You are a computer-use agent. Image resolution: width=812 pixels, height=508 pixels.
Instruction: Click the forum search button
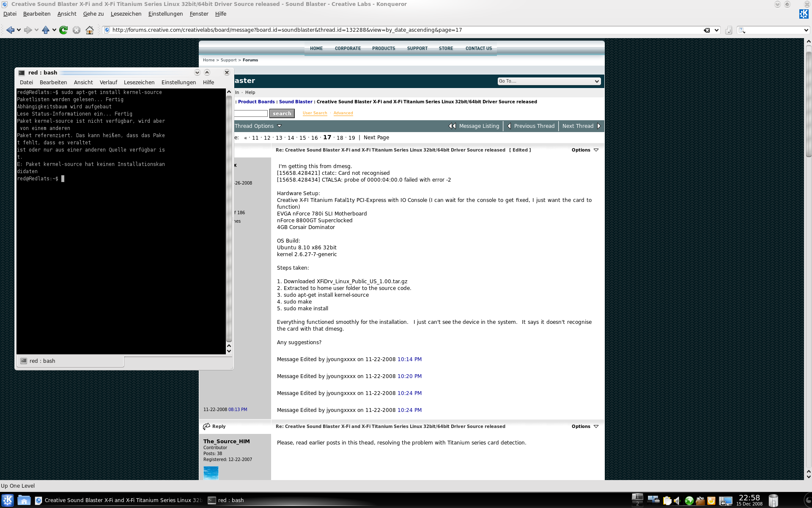pos(282,113)
